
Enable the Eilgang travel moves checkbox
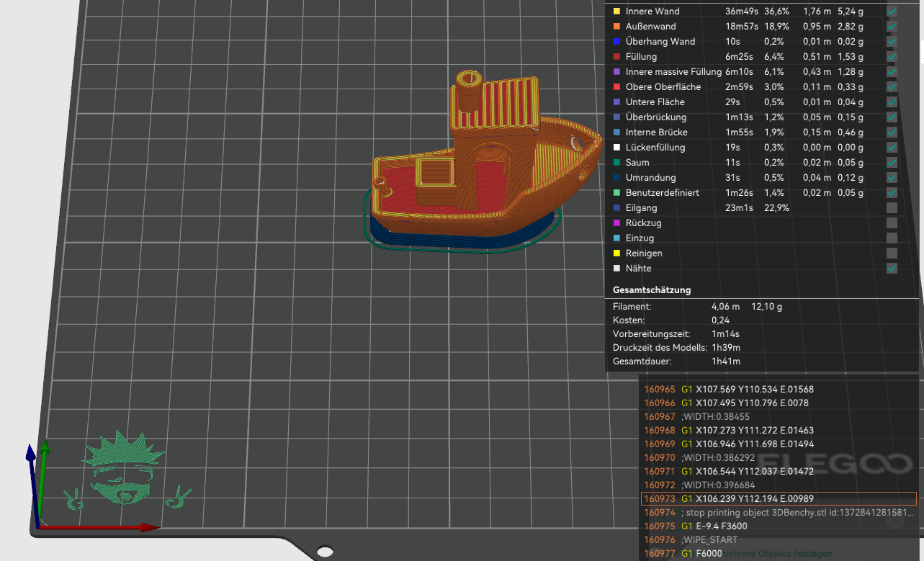click(892, 208)
